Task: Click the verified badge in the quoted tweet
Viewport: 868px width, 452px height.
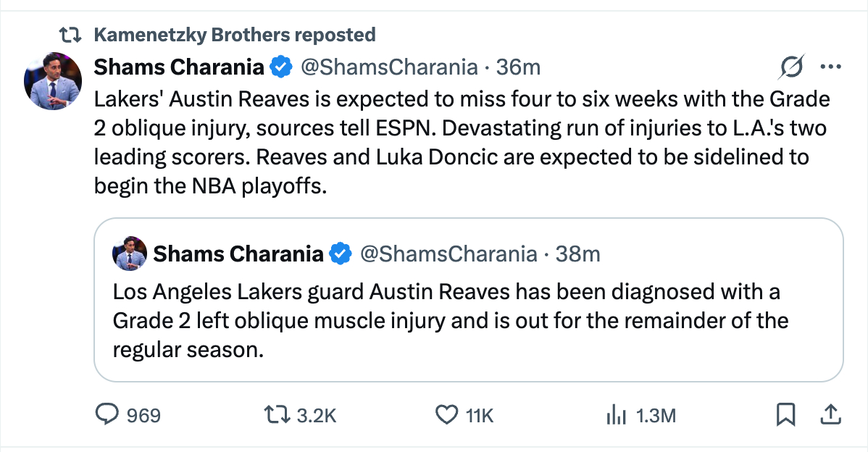Action: (341, 254)
